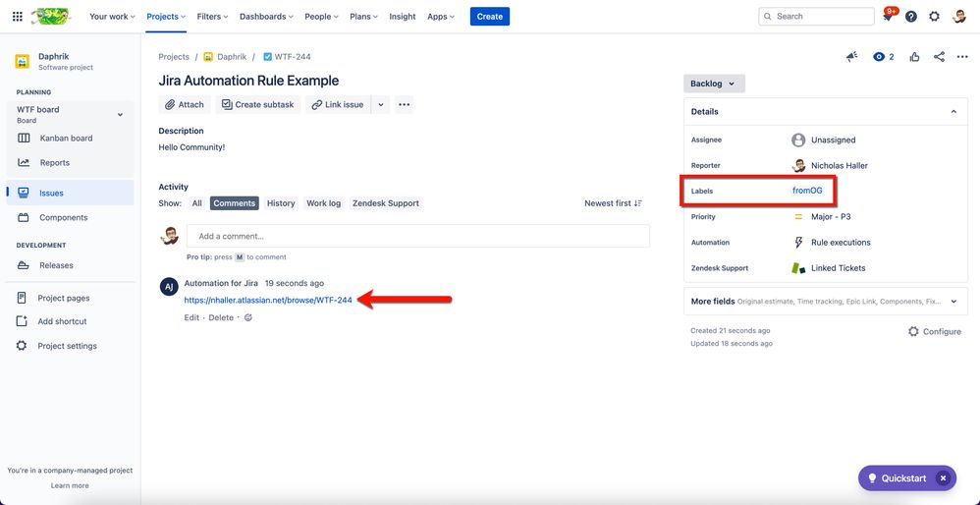Open the Link issue dropdown arrow
Image resolution: width=980 pixels, height=505 pixels.
click(x=381, y=104)
